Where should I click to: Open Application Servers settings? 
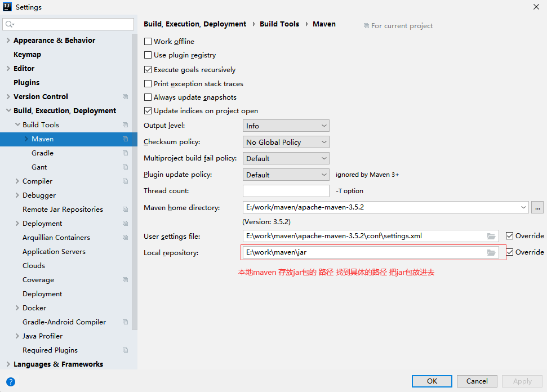pos(54,251)
